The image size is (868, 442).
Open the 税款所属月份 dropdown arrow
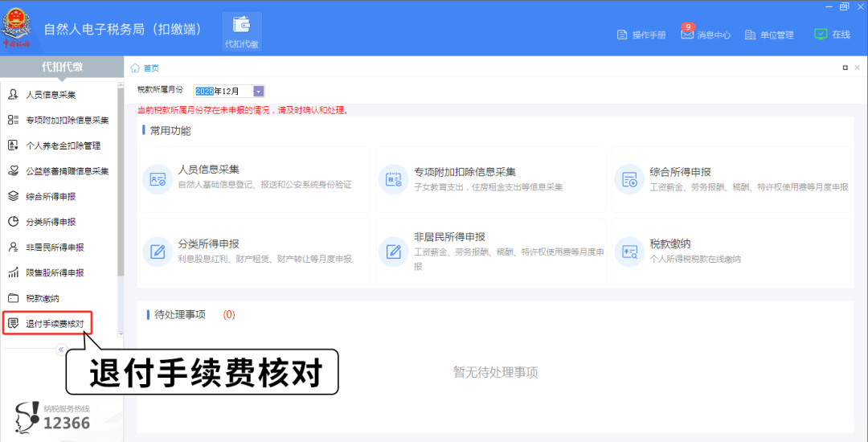(259, 92)
